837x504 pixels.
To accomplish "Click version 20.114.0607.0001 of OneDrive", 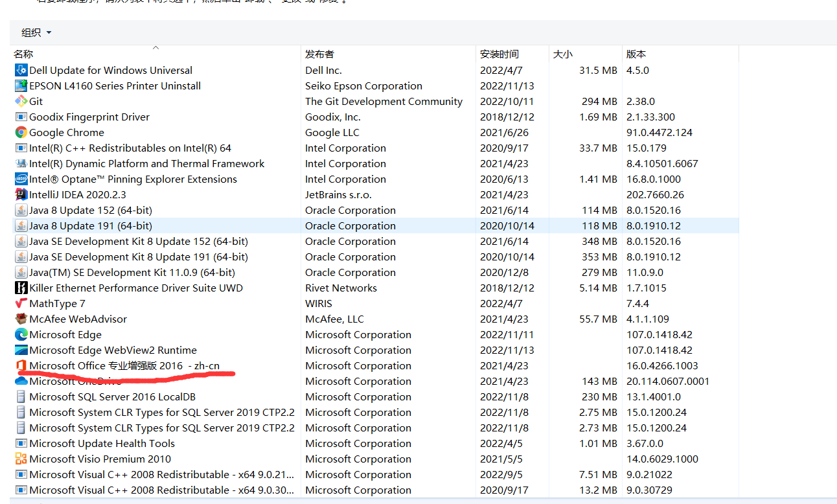I will 667,381.
